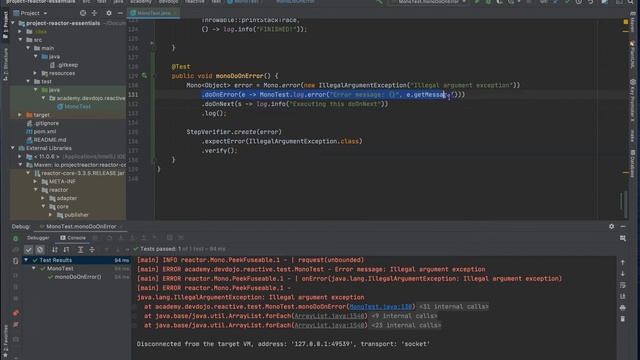640x360 pixels.
Task: Switch to the Console tab
Action: click(x=73, y=238)
